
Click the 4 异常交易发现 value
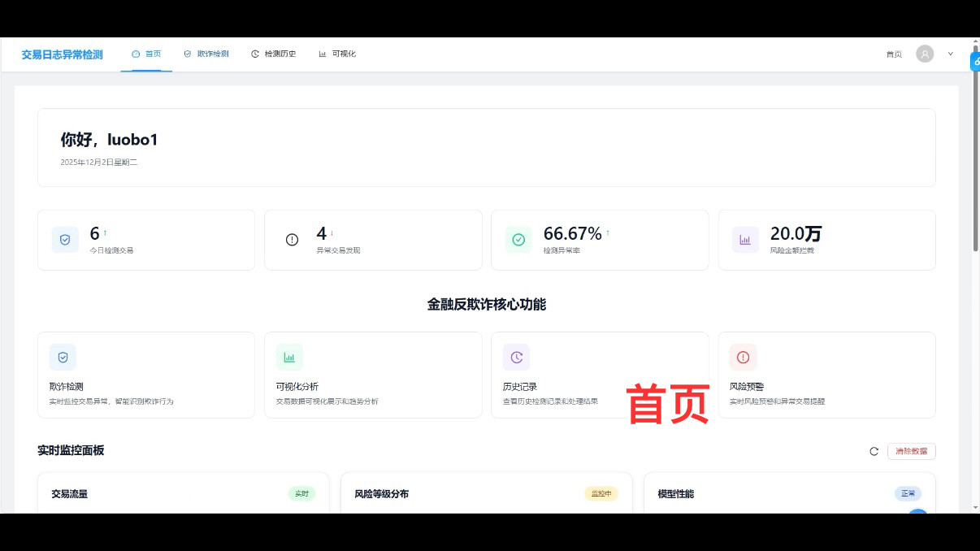321,234
